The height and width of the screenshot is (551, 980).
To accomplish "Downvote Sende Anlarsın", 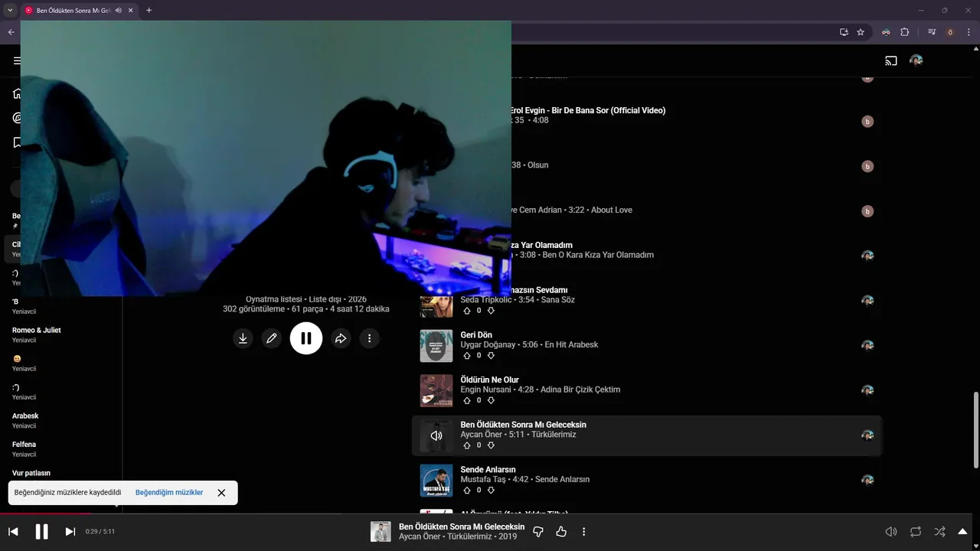I will tap(491, 490).
